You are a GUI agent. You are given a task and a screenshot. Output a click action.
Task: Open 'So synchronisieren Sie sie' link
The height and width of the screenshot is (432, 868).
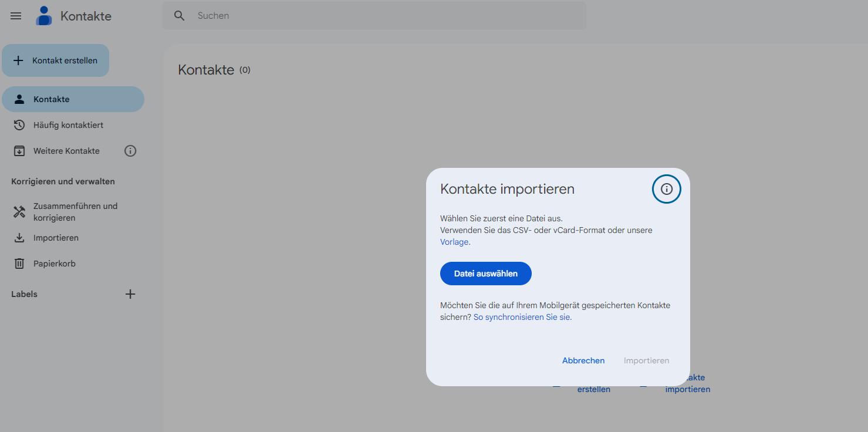pos(522,317)
